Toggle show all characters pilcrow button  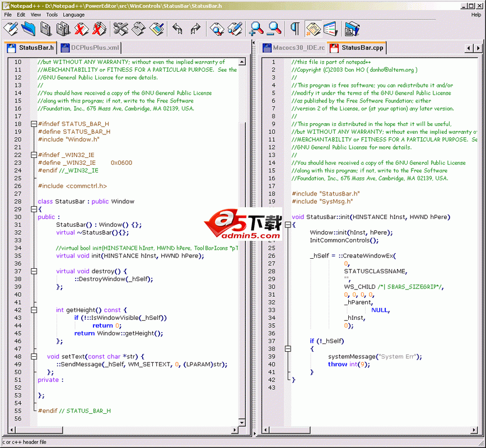click(x=295, y=28)
